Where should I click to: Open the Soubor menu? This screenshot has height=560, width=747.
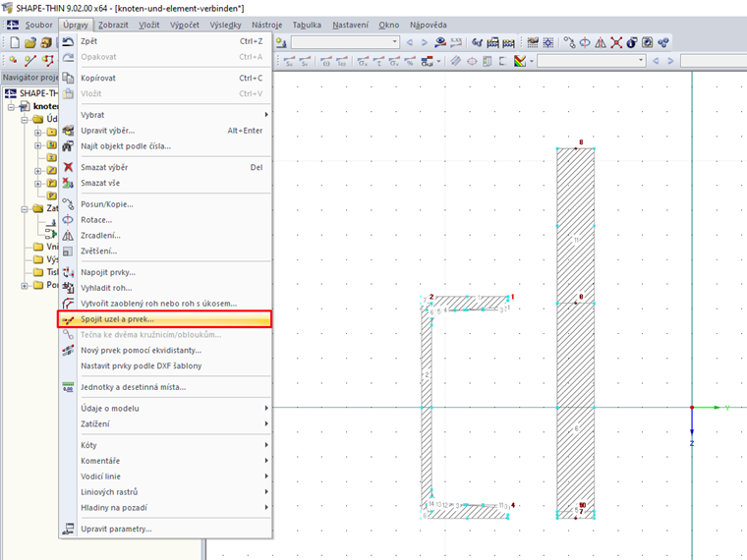[x=38, y=25]
